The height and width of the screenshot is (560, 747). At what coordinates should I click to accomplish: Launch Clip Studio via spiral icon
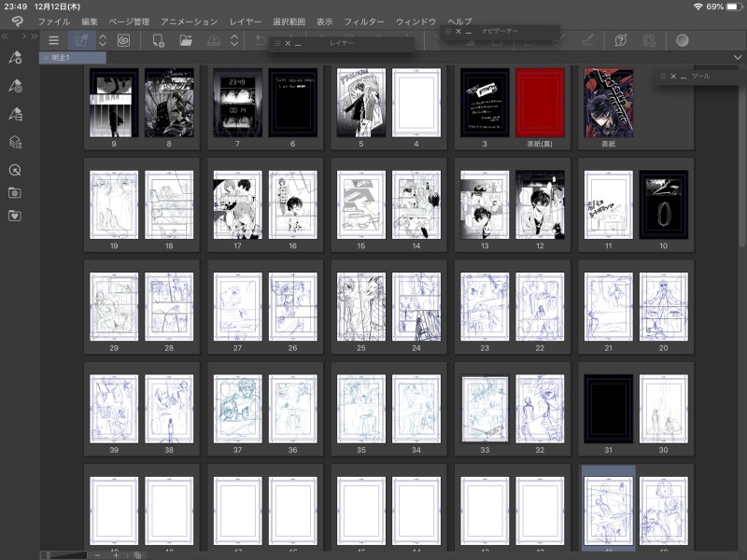[123, 40]
